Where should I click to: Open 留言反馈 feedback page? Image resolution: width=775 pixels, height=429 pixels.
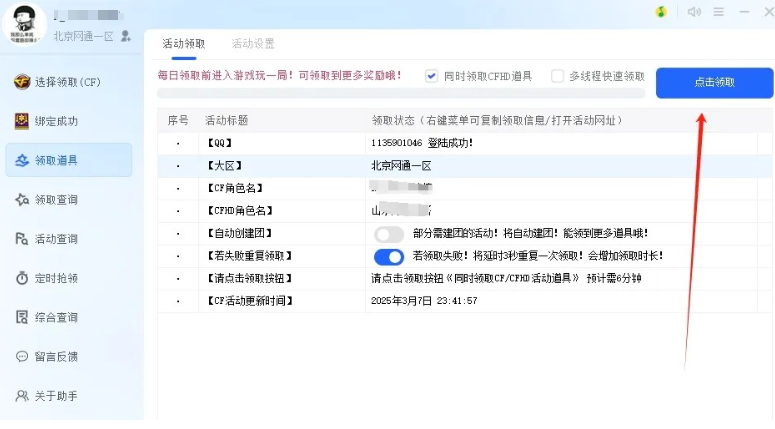[56, 356]
